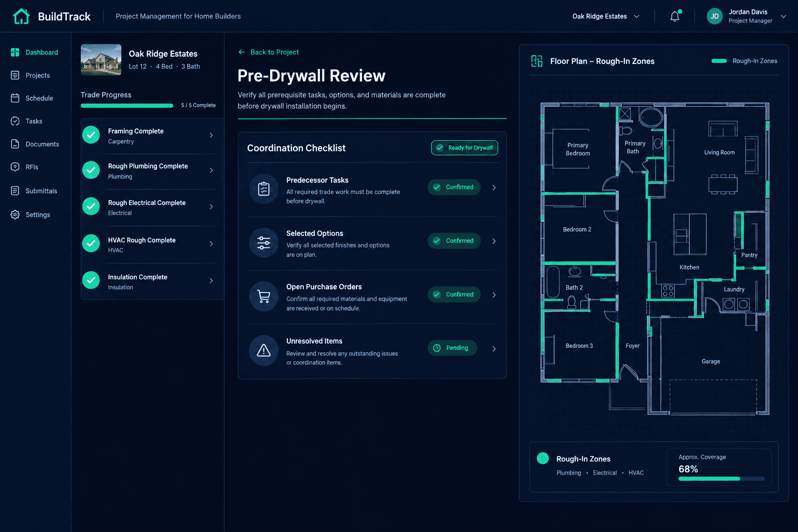This screenshot has height=532, width=798.
Task: Click the Kitchen room on floor plan
Action: (689, 267)
